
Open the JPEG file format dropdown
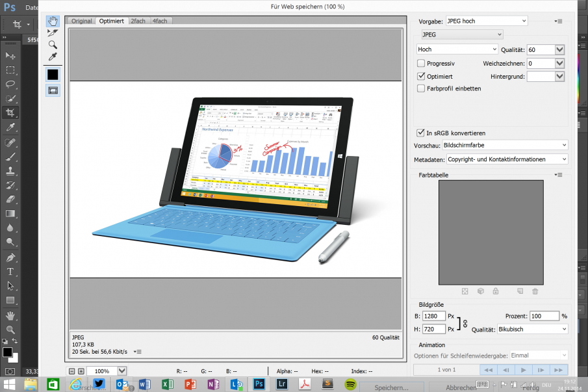pos(462,34)
